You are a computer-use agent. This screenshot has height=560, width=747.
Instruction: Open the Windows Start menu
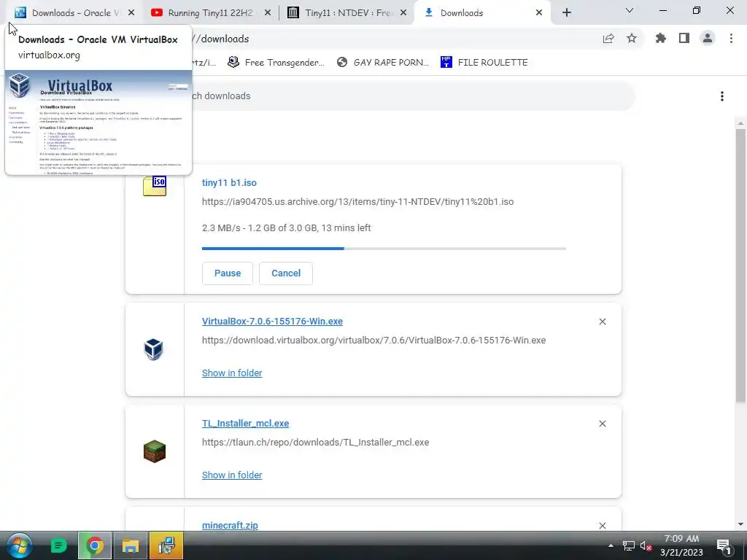coord(18,545)
